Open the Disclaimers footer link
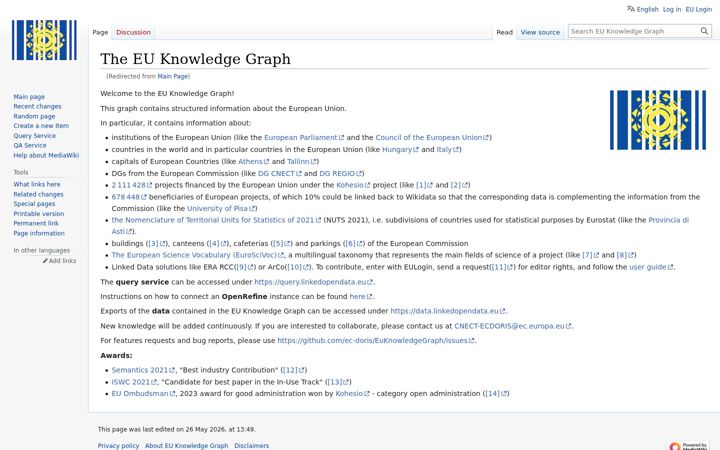This screenshot has width=720, height=450. point(252,445)
